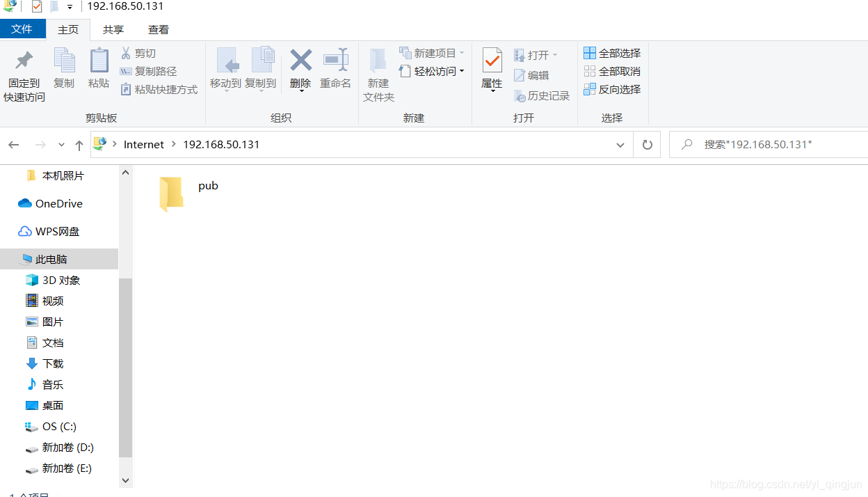
Task: Click the back navigation arrow
Action: 13,144
